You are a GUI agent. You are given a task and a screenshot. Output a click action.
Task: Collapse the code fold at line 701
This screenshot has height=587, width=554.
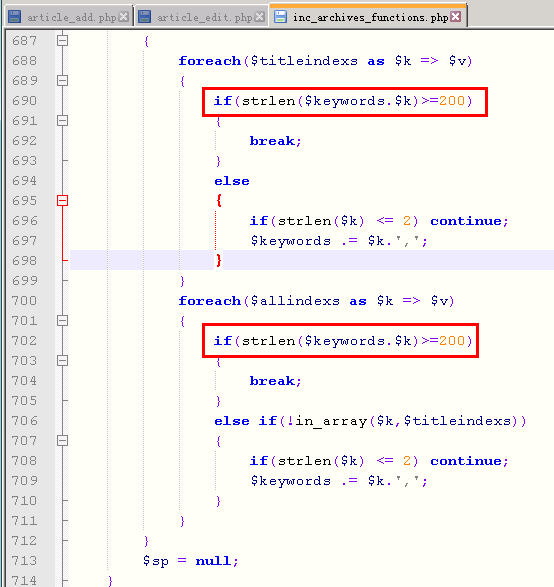(x=63, y=320)
